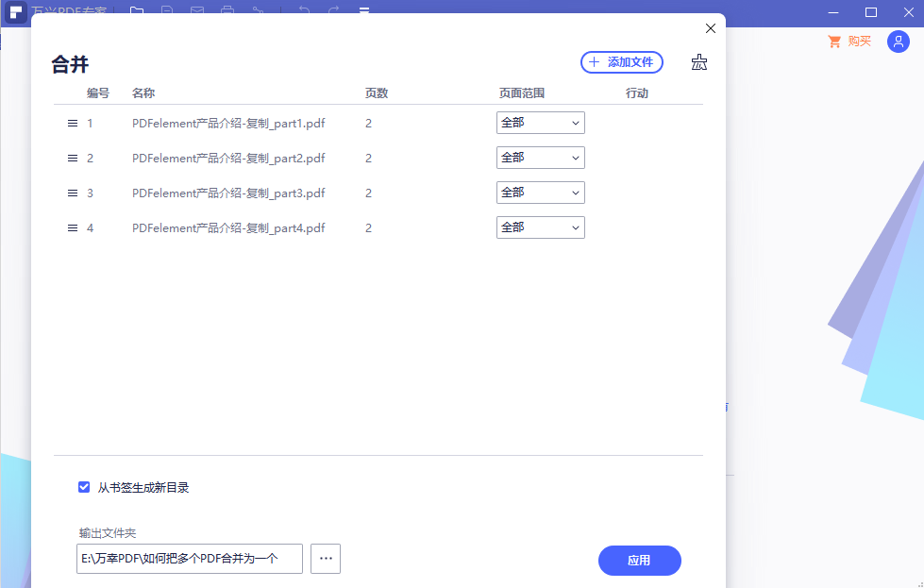
Task: Click the email attachment icon
Action: pyautogui.click(x=197, y=9)
